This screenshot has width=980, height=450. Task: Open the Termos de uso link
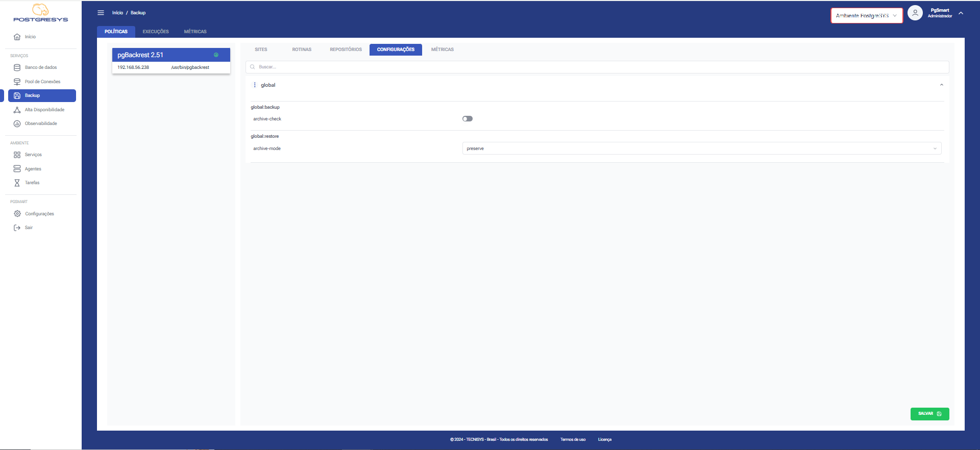[573, 439]
